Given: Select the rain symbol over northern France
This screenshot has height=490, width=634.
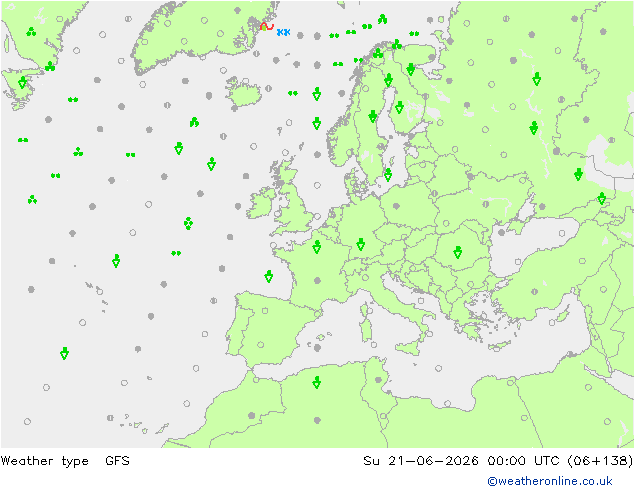Looking at the screenshot, I should [x=317, y=247].
